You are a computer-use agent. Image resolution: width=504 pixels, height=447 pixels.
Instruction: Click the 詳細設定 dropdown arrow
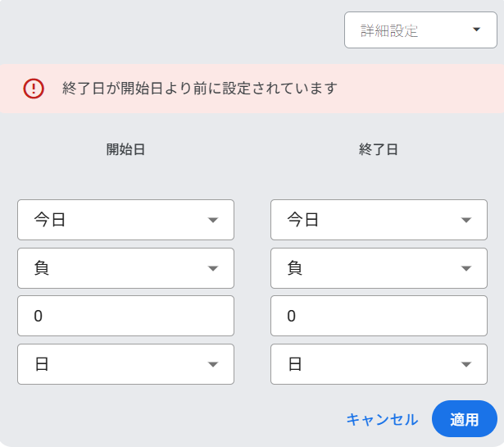(477, 30)
